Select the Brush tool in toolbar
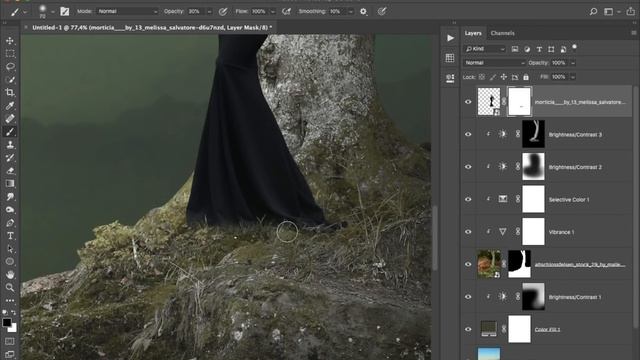Screen dimensions: 640x360 (10, 131)
